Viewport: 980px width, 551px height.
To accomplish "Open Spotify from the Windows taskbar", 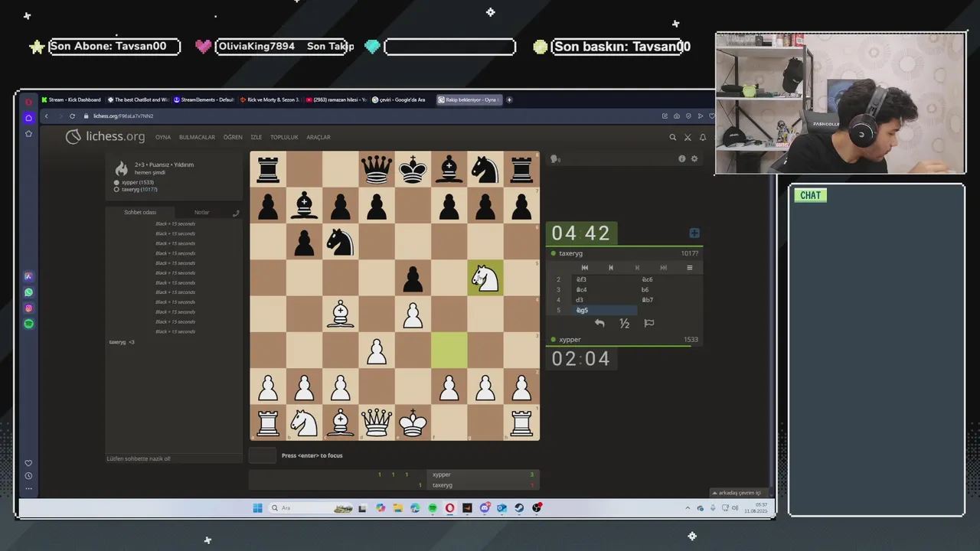I will point(433,508).
